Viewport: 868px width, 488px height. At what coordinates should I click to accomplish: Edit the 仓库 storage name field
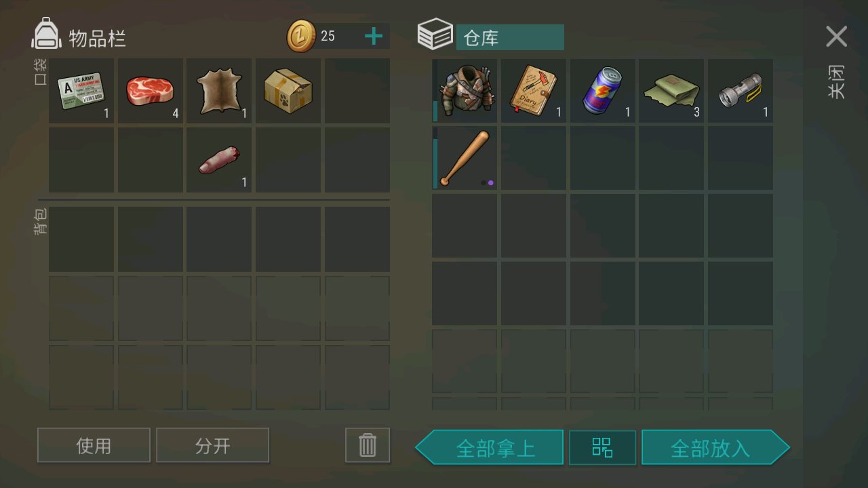[x=510, y=37]
